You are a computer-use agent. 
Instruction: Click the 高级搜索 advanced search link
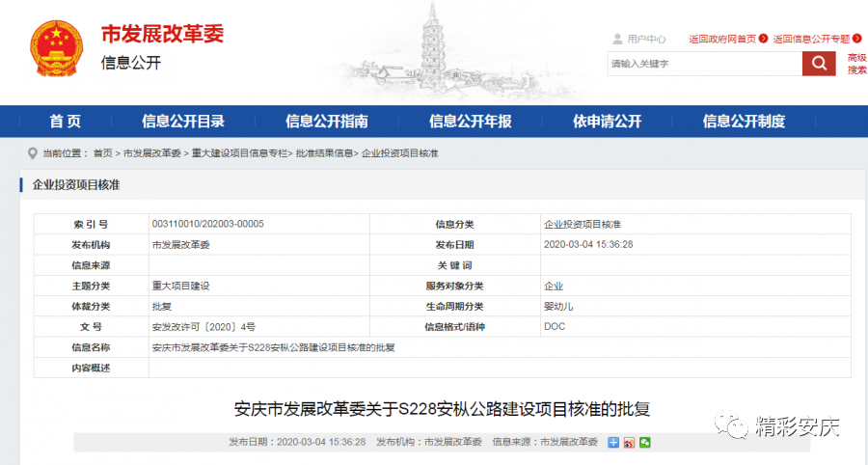click(x=856, y=64)
